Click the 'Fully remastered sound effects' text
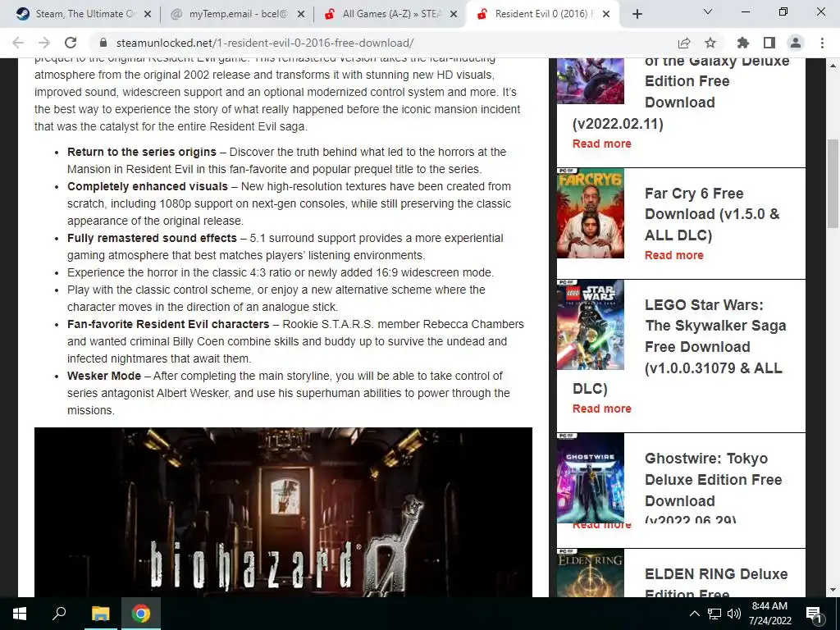The width and height of the screenshot is (840, 630). point(152,238)
